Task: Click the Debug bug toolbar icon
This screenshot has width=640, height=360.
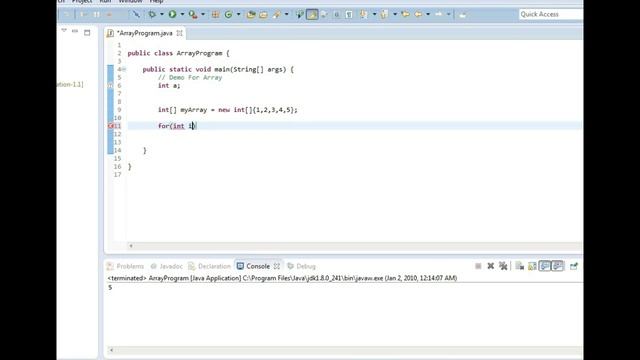Action: pyautogui.click(x=152, y=14)
